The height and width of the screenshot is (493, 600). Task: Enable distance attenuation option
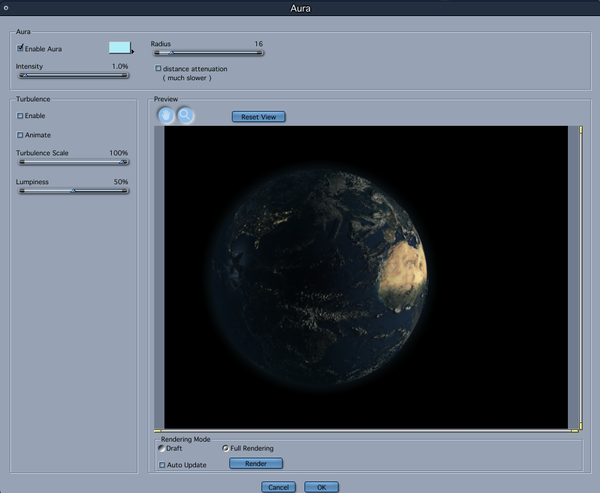coord(158,69)
